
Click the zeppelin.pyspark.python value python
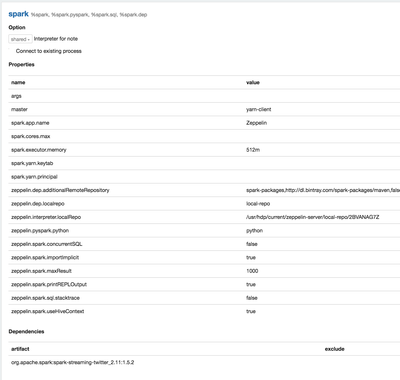click(x=254, y=231)
